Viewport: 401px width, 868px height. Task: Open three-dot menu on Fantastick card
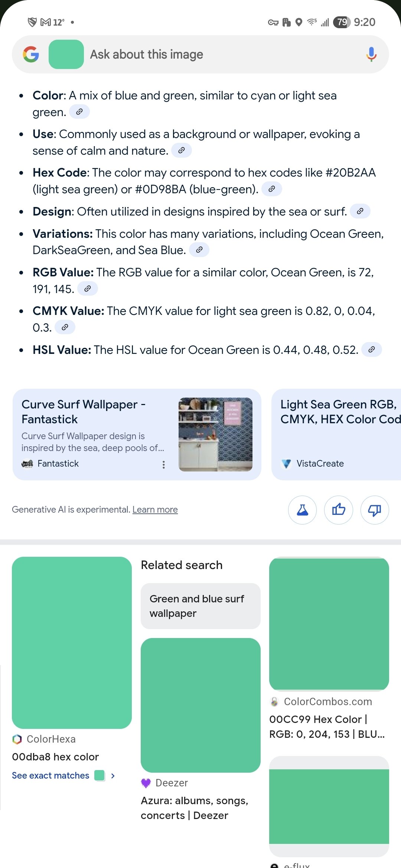(164, 465)
